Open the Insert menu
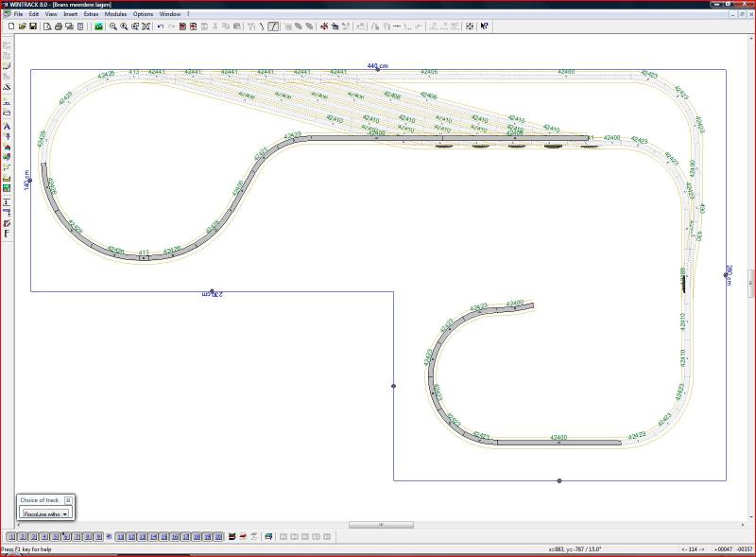Screen dimensions: 756x557 pos(70,14)
